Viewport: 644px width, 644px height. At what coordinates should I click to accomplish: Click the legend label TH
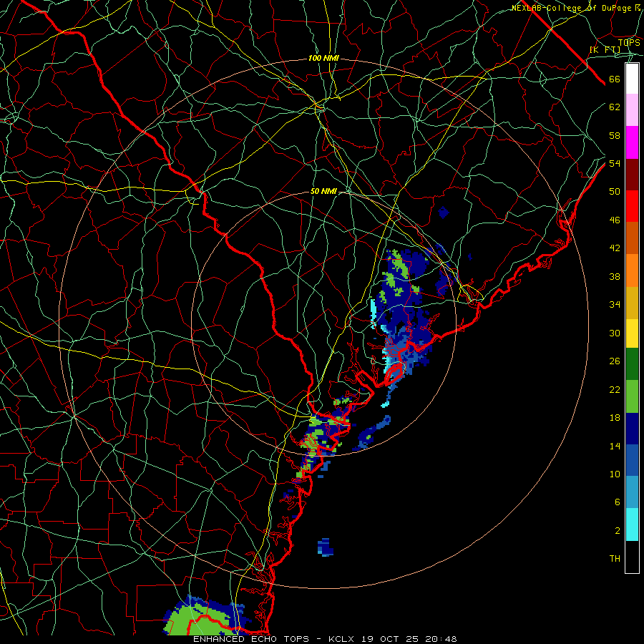[615, 559]
